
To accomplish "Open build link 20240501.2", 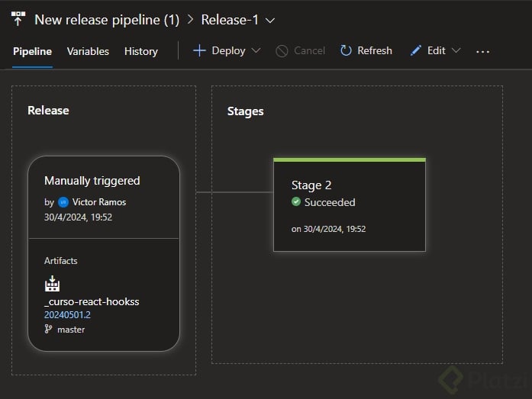I will [67, 314].
